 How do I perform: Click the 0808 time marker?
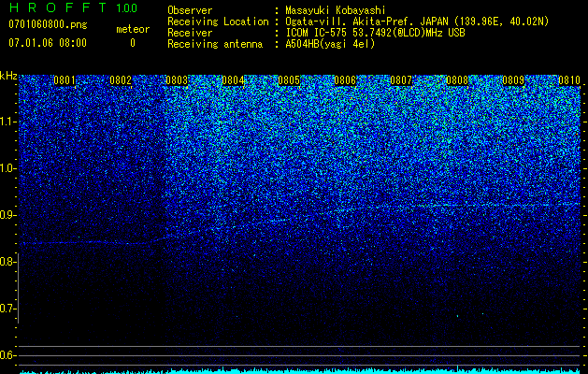[x=457, y=80]
